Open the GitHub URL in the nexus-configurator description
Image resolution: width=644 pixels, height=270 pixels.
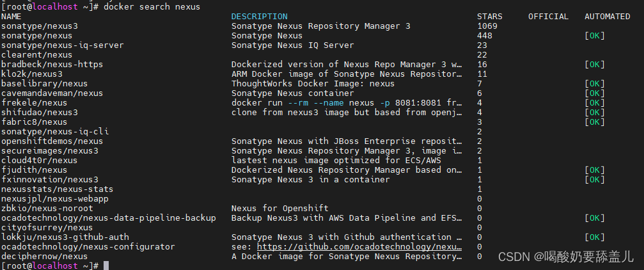click(359, 246)
